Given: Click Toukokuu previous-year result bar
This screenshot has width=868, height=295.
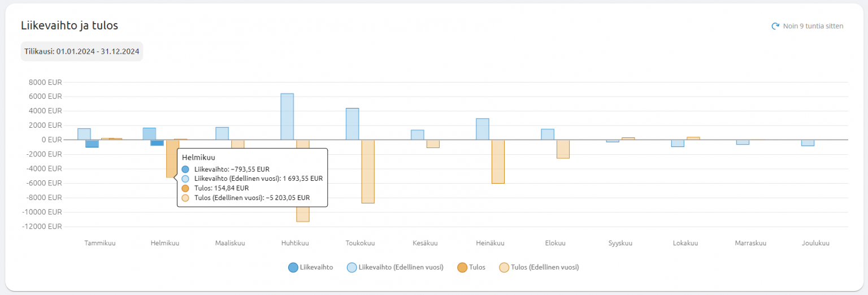Looking at the screenshot, I should click(x=368, y=171).
